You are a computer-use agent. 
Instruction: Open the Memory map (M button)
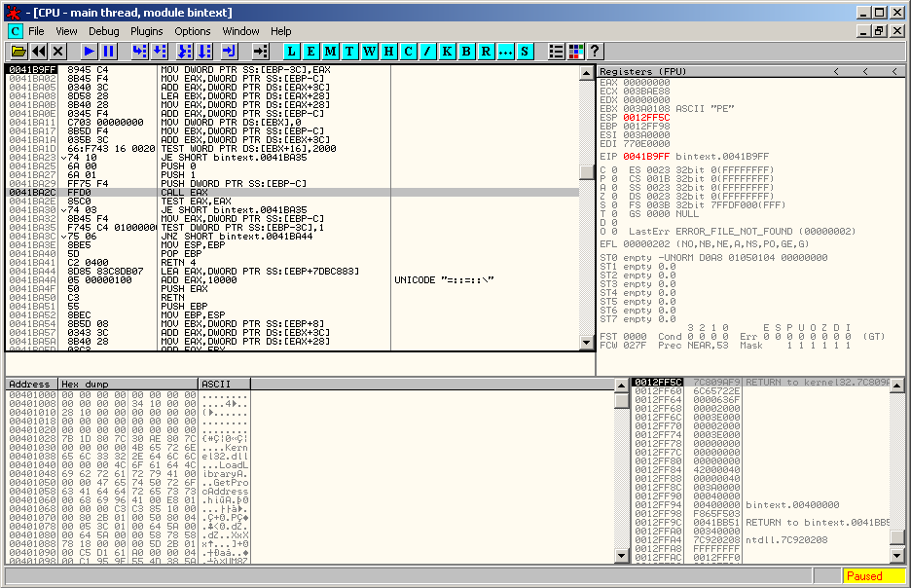tap(331, 51)
